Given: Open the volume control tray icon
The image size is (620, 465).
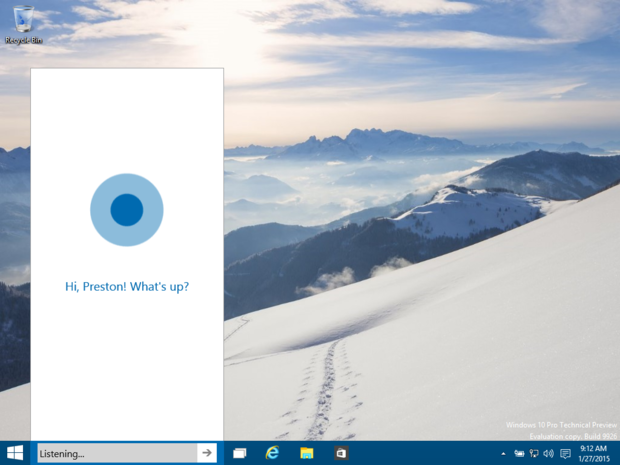Looking at the screenshot, I should tap(548, 454).
